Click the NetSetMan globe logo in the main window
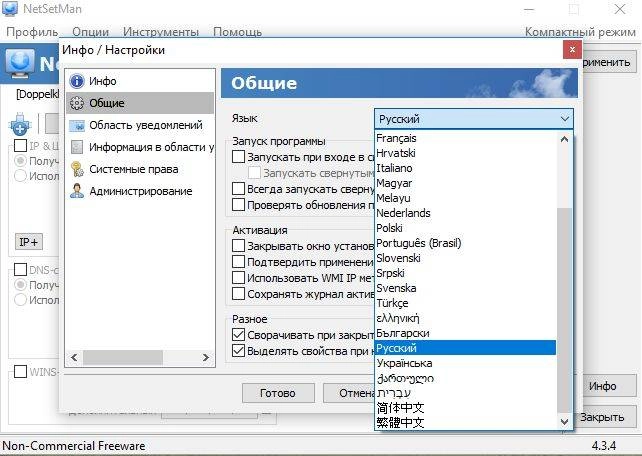The width and height of the screenshot is (642, 456). pos(20,63)
